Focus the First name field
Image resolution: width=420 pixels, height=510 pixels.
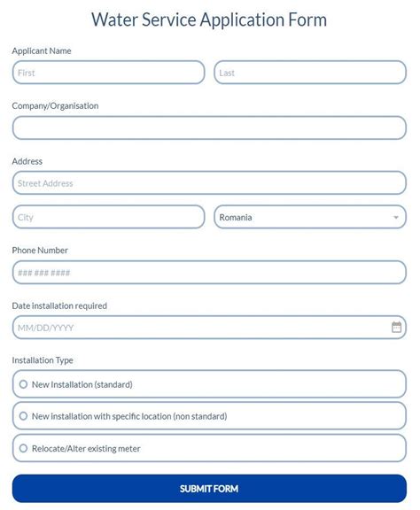pyautogui.click(x=108, y=73)
